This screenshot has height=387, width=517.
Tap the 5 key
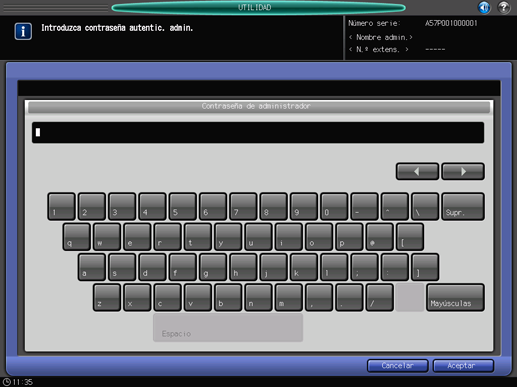pos(183,206)
